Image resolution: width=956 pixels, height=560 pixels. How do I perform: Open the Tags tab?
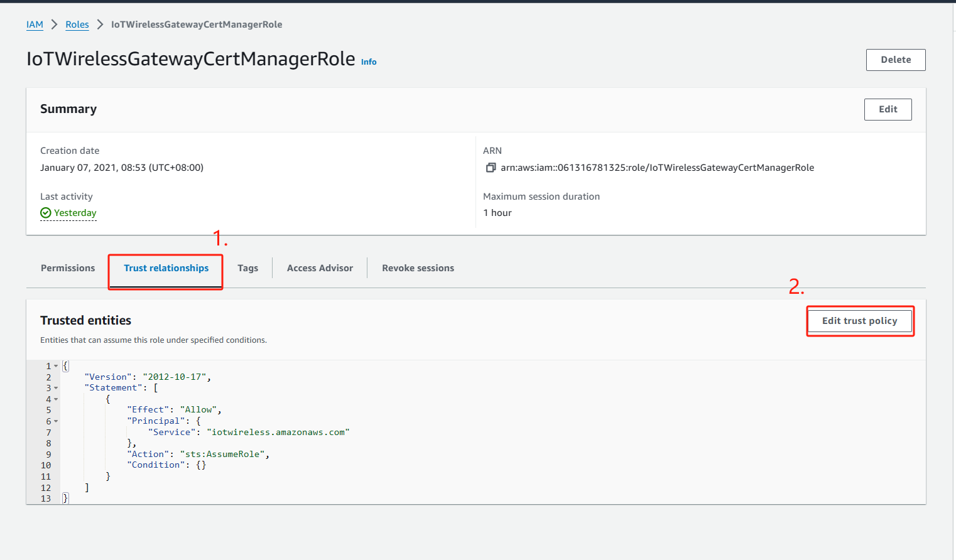[x=247, y=268]
